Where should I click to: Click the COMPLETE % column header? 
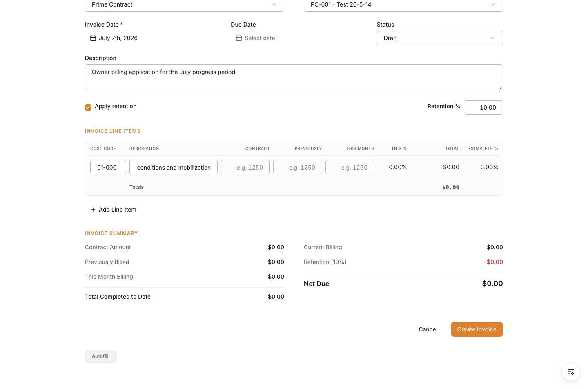click(483, 148)
